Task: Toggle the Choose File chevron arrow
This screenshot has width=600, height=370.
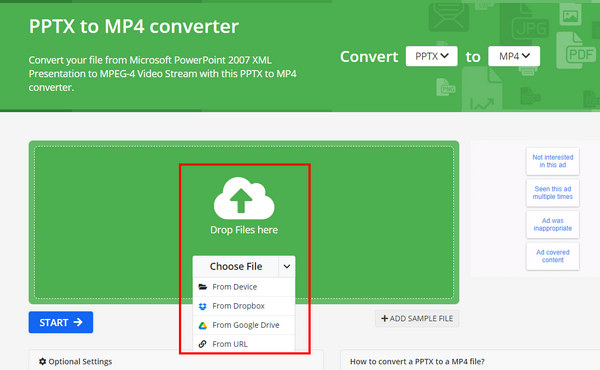Action: point(287,266)
